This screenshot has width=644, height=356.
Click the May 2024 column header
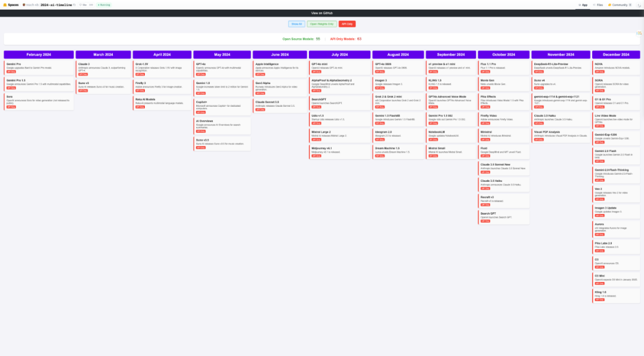tap(222, 54)
